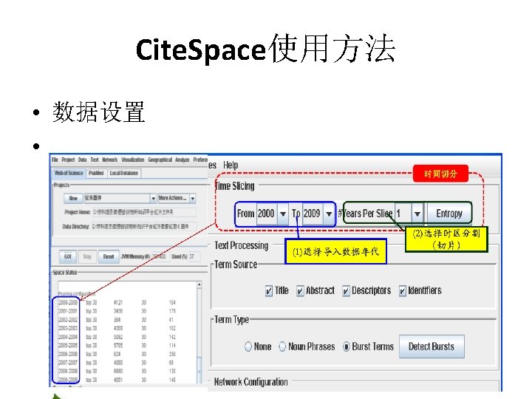
Task: Open the Data menu
Action: 83,160
